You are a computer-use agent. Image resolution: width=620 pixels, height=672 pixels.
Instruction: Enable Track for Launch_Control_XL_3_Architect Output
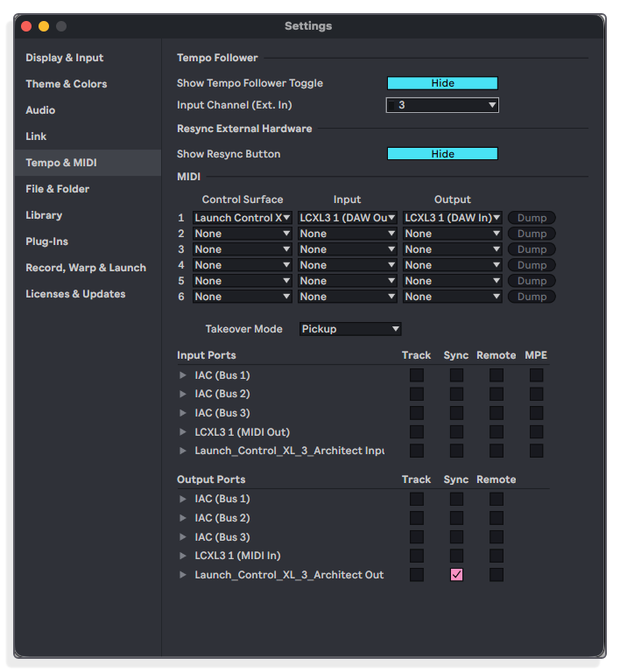(417, 575)
